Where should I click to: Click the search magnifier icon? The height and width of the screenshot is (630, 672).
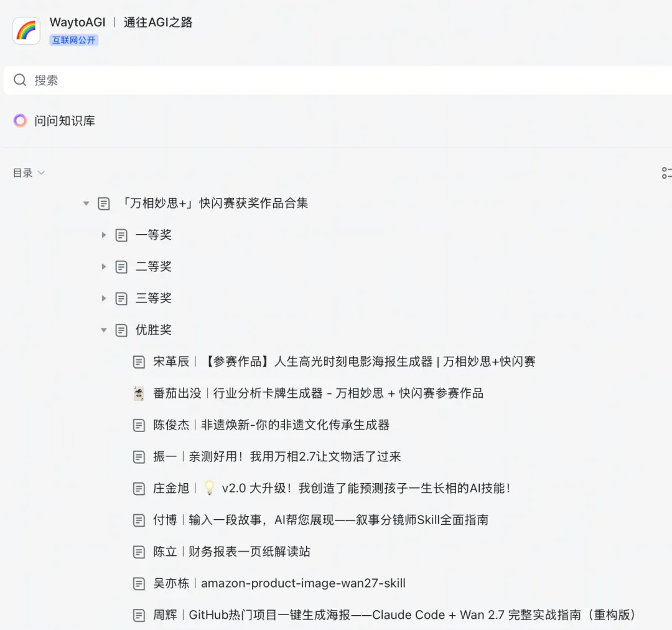19,80
